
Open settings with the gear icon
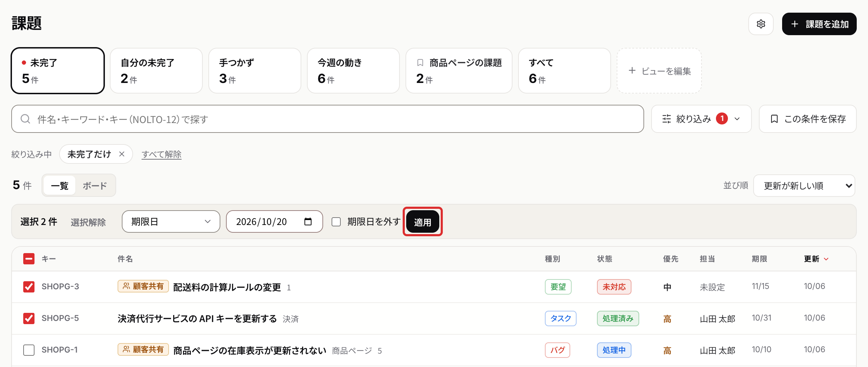tap(761, 24)
